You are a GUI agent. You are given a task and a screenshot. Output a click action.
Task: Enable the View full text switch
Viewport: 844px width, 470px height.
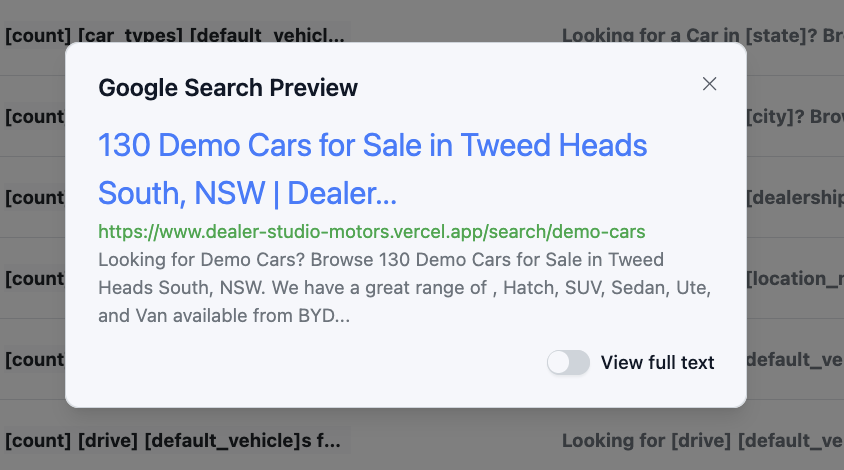tap(568, 362)
